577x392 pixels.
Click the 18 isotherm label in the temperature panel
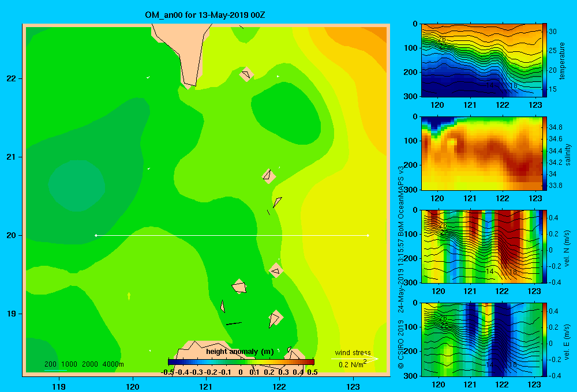click(x=514, y=86)
